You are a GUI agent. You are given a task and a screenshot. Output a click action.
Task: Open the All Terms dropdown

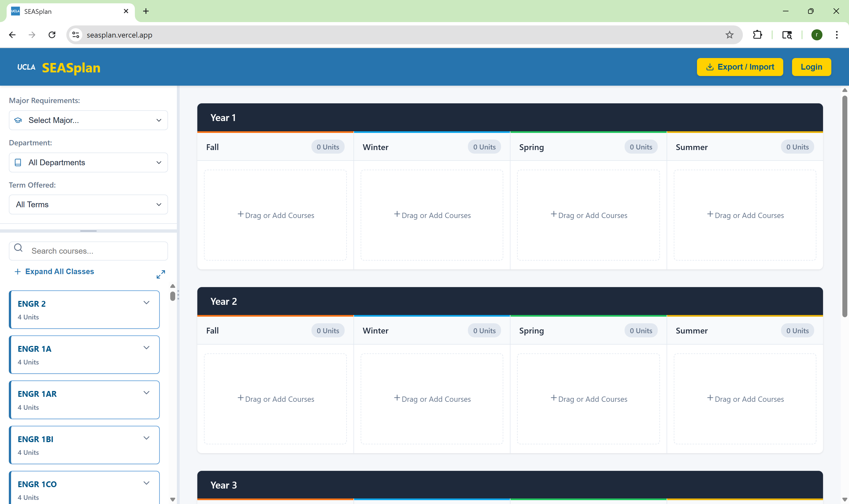[88, 204]
